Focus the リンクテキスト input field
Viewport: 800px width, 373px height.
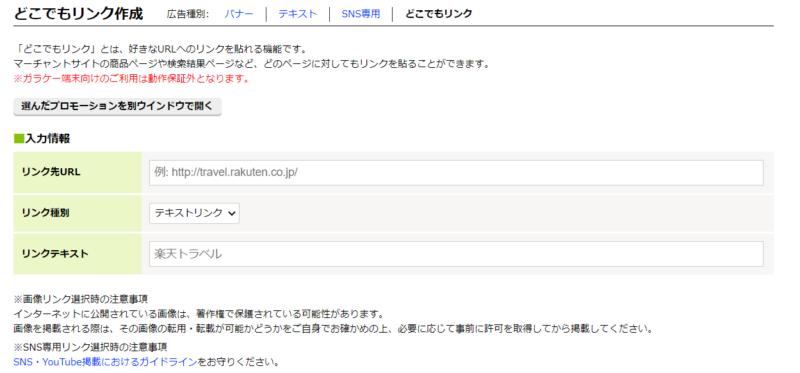(456, 254)
